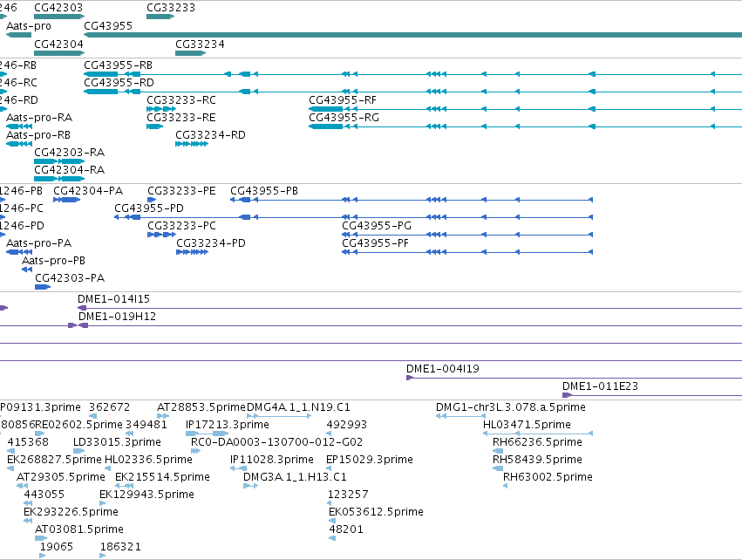This screenshot has width=742, height=560.
Task: Click transcript CG33234-RD
Action: click(211, 135)
